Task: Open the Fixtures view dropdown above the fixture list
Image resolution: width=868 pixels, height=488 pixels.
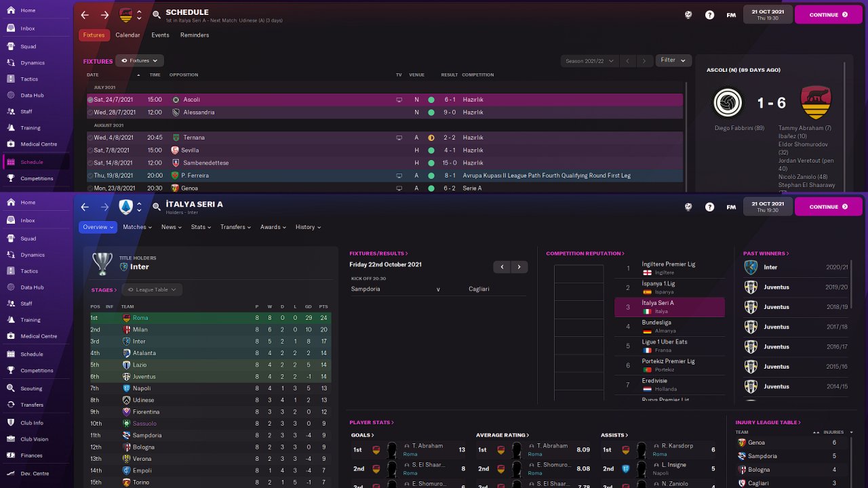Action: [140, 61]
